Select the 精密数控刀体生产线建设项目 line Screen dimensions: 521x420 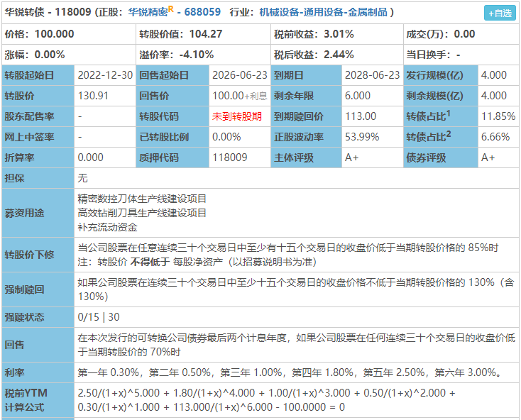pos(142,199)
